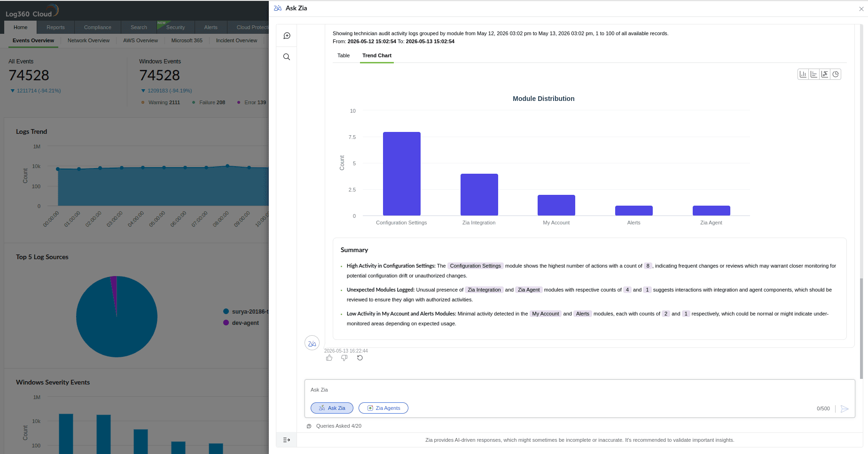Click Error 139 severity link
The height and width of the screenshot is (454, 868).
(x=252, y=102)
